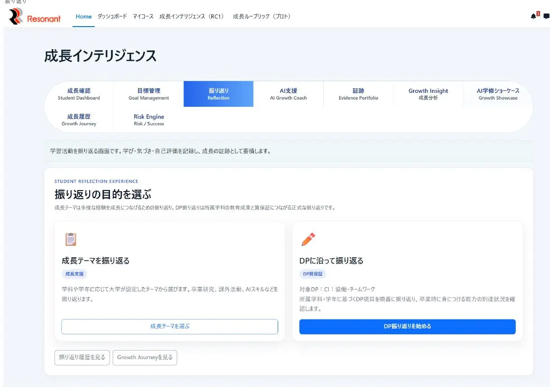Open ダッシュボード in the top navigation
550x392 pixels.
112,17
